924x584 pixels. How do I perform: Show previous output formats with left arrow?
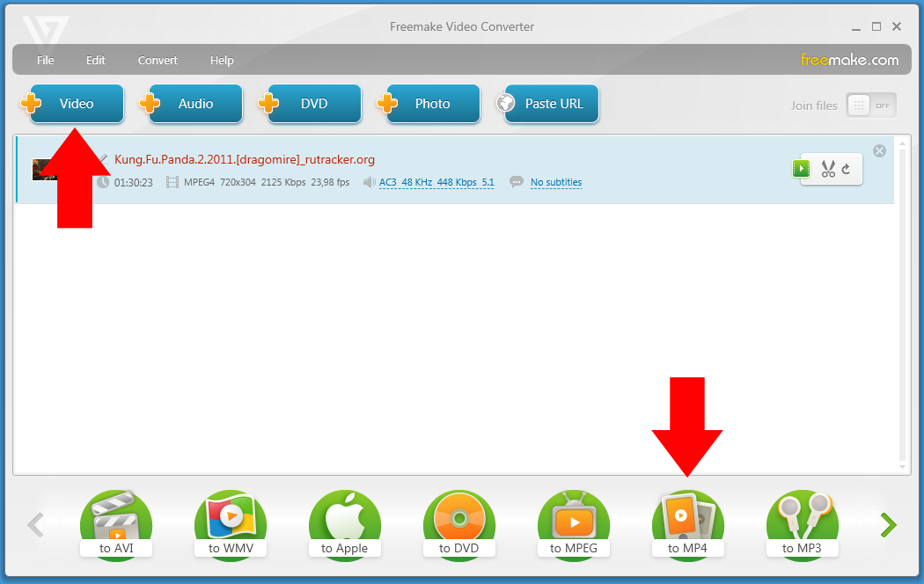[35, 524]
